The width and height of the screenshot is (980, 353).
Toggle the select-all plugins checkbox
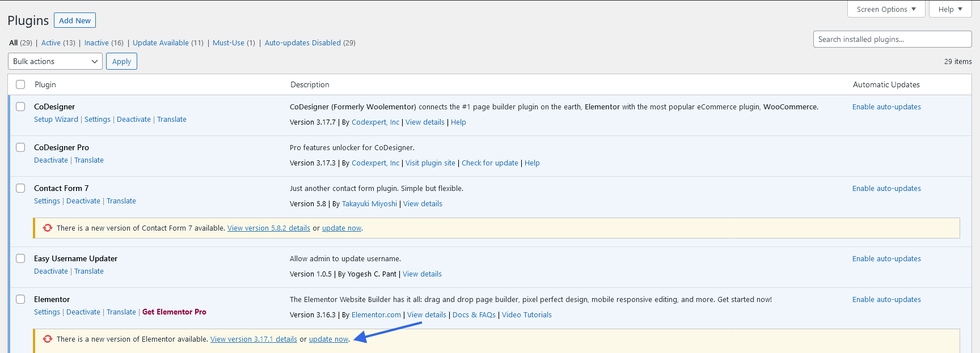click(x=20, y=84)
